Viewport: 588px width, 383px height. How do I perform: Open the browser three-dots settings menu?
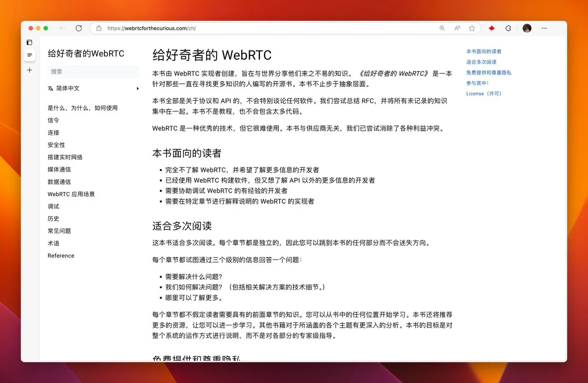(x=544, y=28)
